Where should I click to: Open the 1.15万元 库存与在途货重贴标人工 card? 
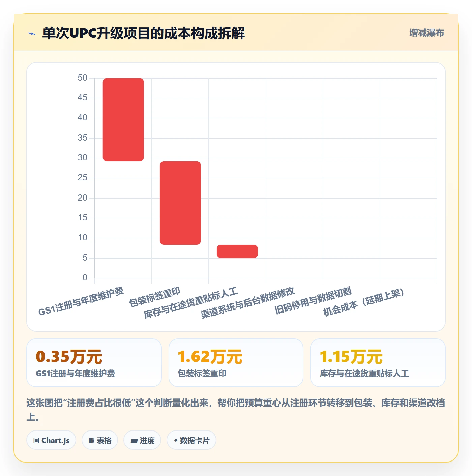click(378, 363)
